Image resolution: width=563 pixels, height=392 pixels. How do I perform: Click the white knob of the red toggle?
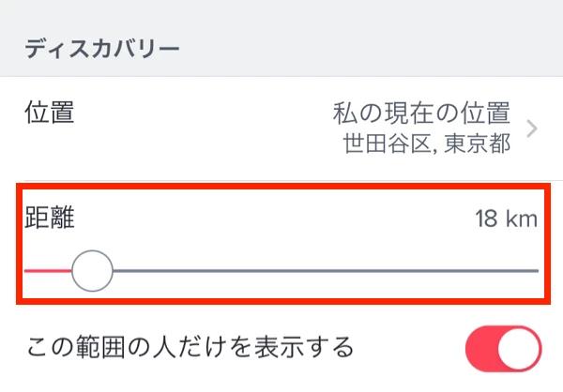[519, 349]
